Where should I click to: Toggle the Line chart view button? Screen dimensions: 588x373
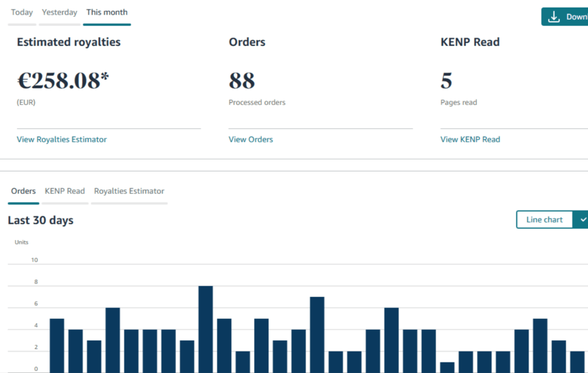coord(545,220)
